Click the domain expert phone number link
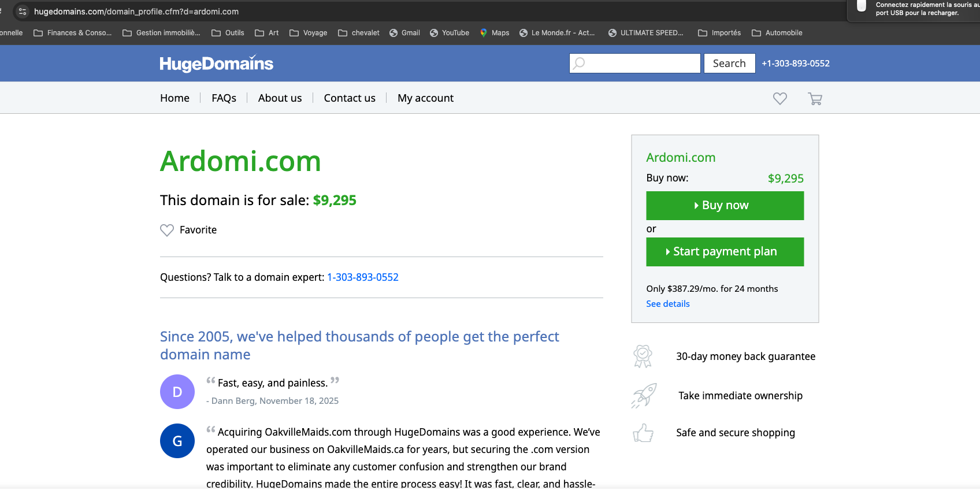This screenshot has width=980, height=494. coord(363,277)
